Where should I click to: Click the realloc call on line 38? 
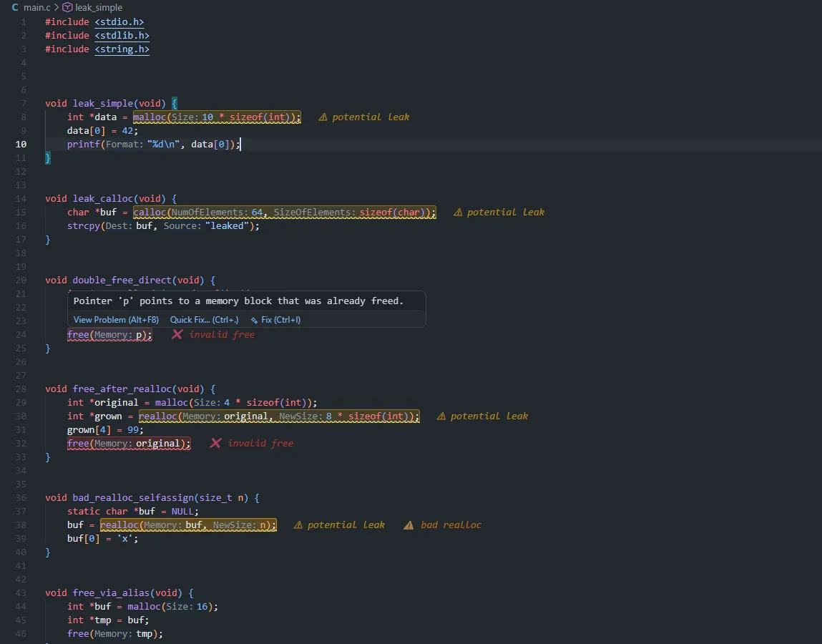(188, 525)
